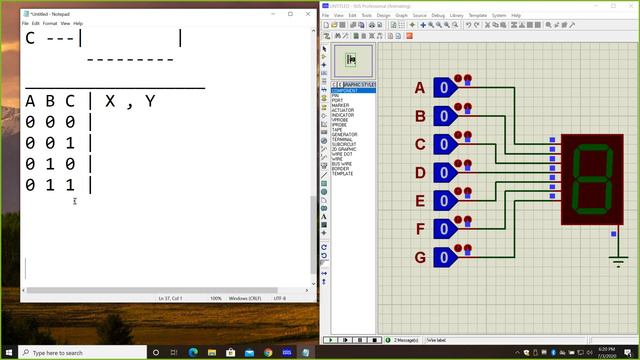Open File Explorer from the taskbar
640x360 pixels.
tap(212, 352)
